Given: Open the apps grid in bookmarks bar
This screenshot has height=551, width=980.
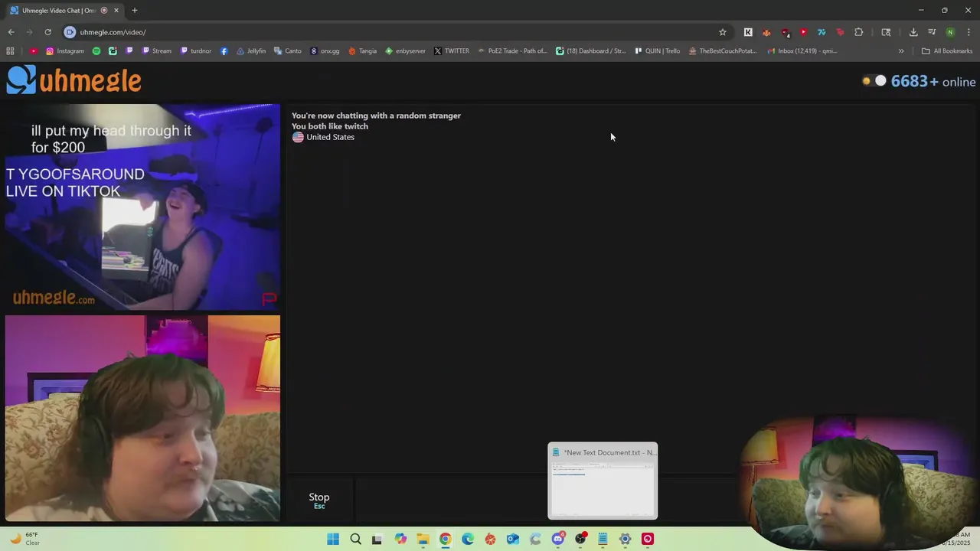Looking at the screenshot, I should 10,51.
